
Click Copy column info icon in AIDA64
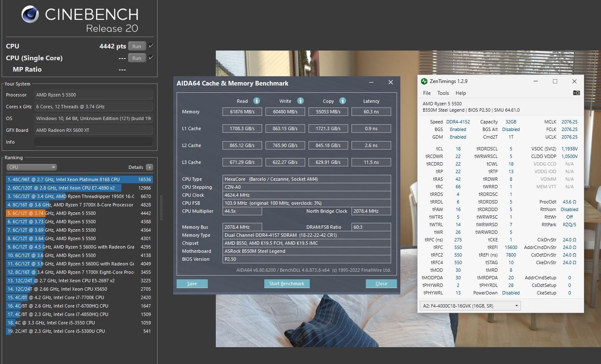(x=343, y=101)
